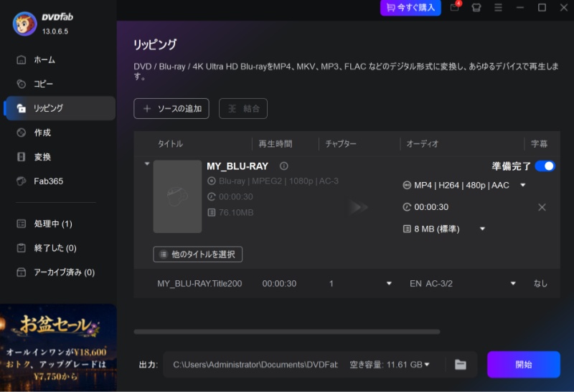Open the 8 MB (標準) size dropdown
The image size is (574, 392).
tap(482, 229)
